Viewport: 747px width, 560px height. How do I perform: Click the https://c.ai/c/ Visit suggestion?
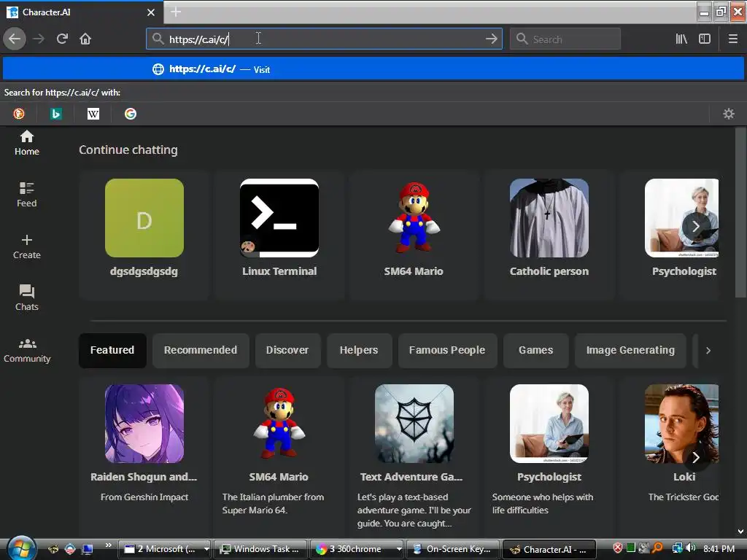[x=373, y=69]
